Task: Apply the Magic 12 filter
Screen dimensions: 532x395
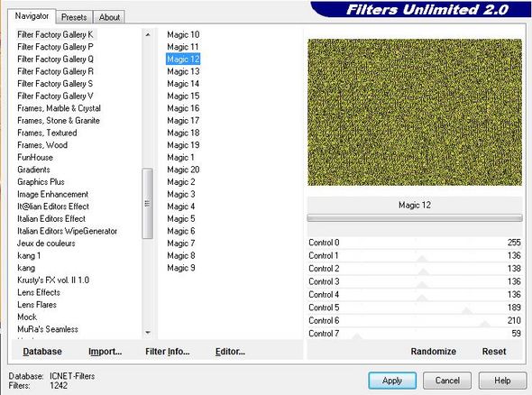Action: [392, 381]
